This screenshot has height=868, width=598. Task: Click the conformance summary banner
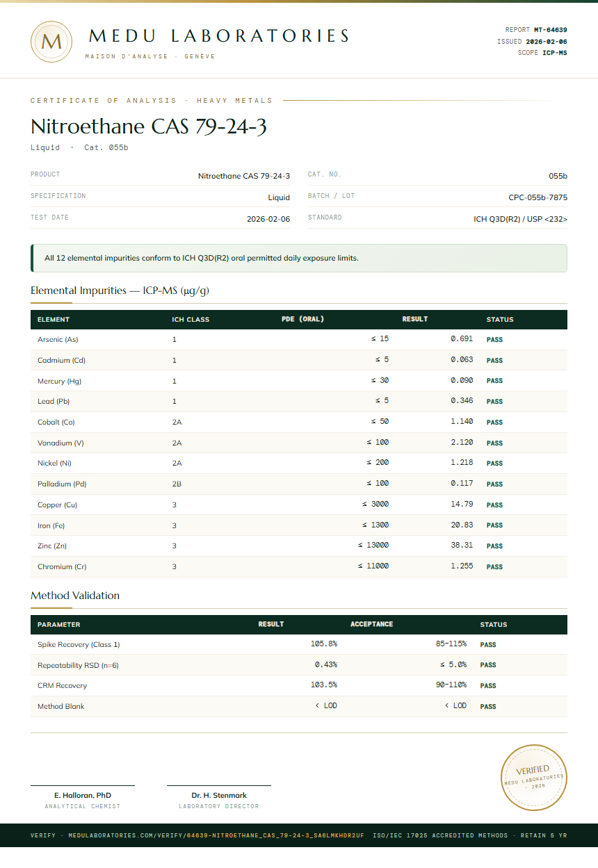click(x=299, y=258)
